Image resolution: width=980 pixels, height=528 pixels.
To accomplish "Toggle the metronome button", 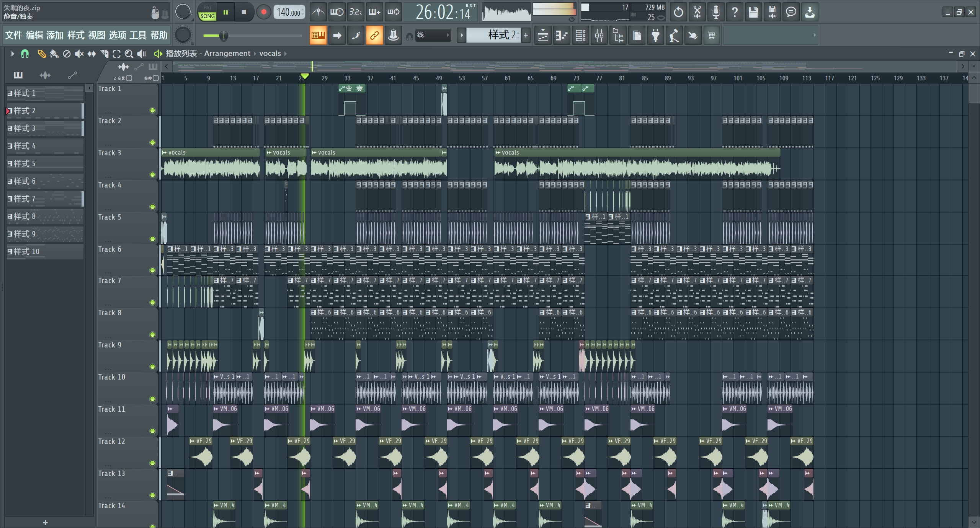I will (318, 12).
